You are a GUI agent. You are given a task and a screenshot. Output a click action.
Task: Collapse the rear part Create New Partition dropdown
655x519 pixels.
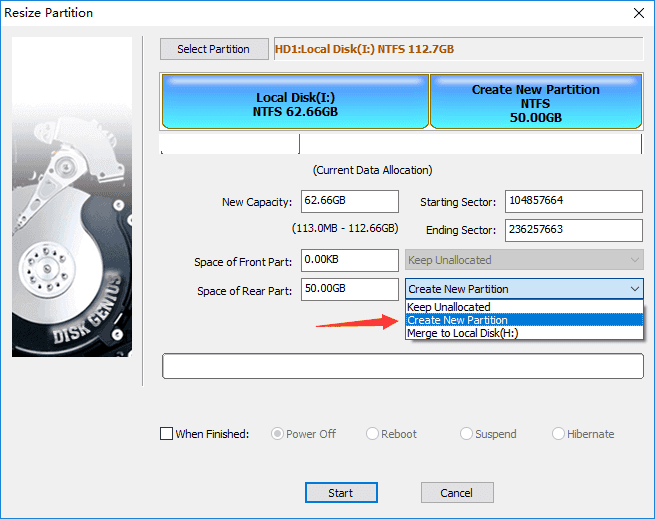635,289
